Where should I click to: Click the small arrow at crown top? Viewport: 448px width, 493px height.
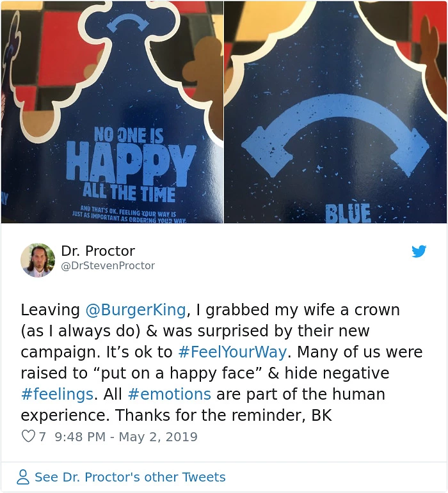click(127, 22)
